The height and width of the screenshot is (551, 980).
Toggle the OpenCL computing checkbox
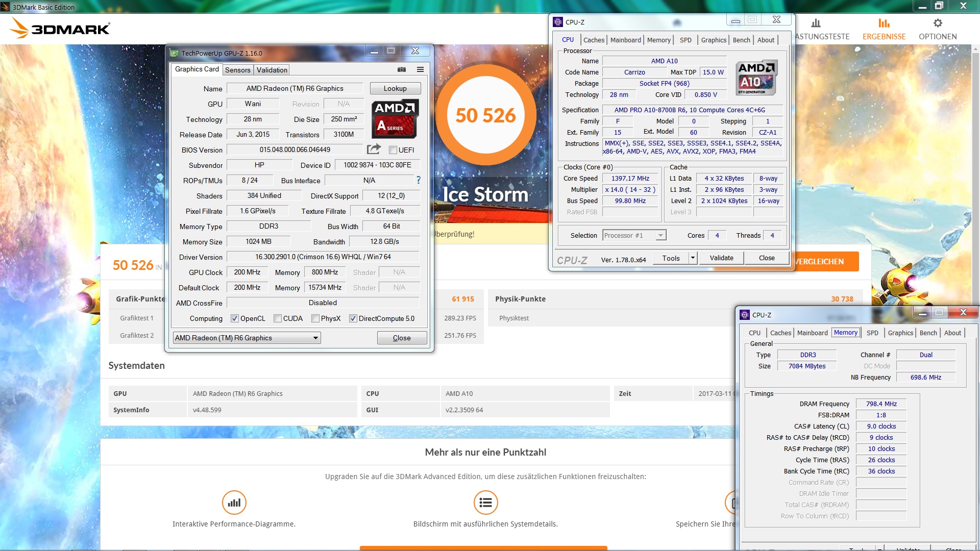click(x=235, y=318)
